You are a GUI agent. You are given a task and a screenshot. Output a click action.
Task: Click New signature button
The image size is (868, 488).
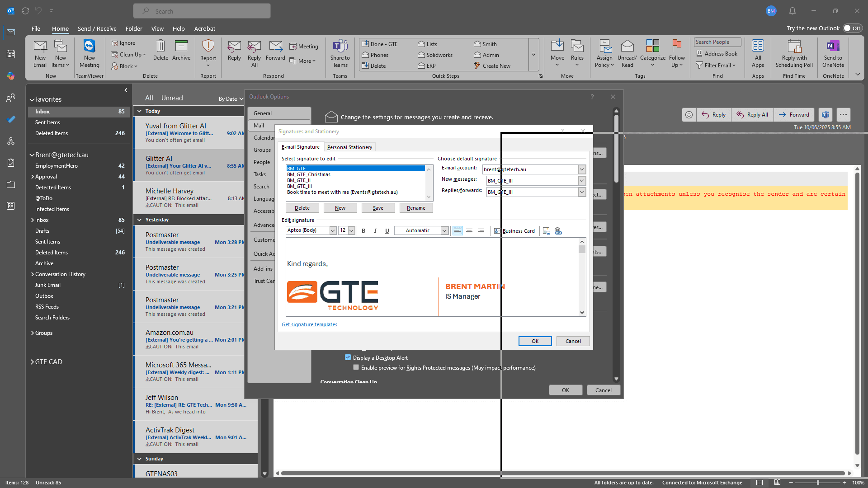pyautogui.click(x=340, y=208)
